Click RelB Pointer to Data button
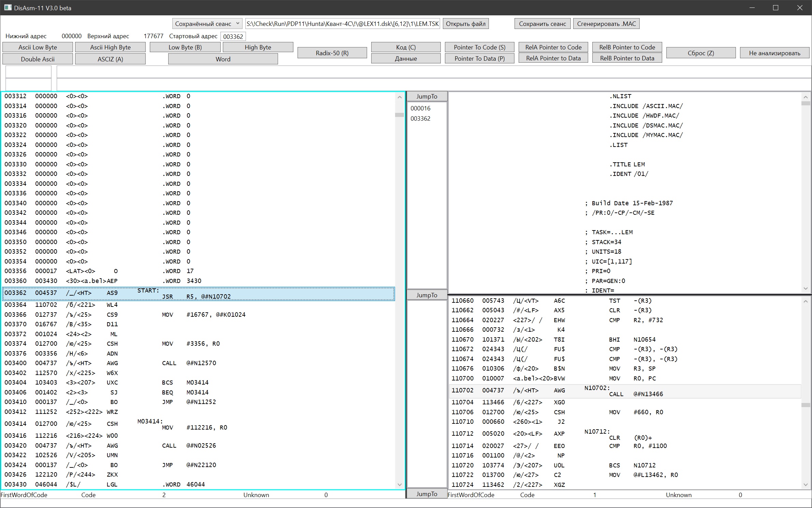 pyautogui.click(x=627, y=58)
